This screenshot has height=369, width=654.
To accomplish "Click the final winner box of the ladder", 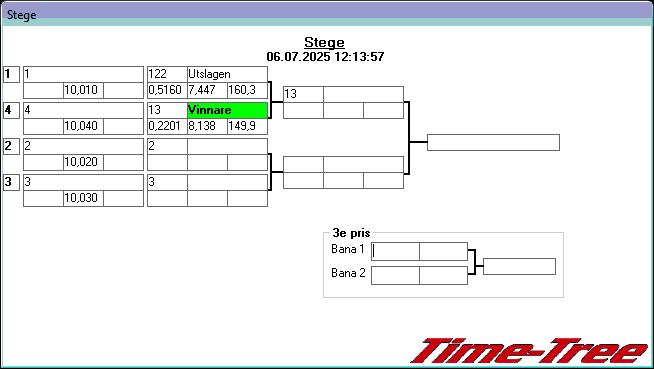I will 493,143.
